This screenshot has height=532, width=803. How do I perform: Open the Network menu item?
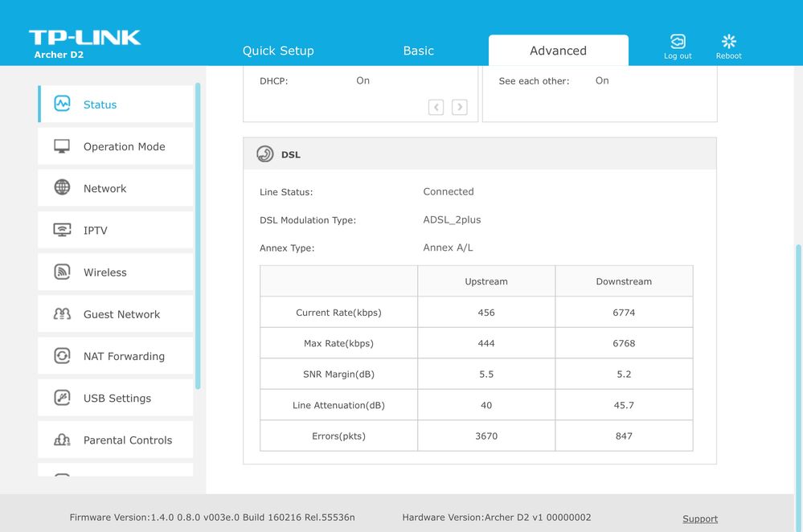pos(116,188)
